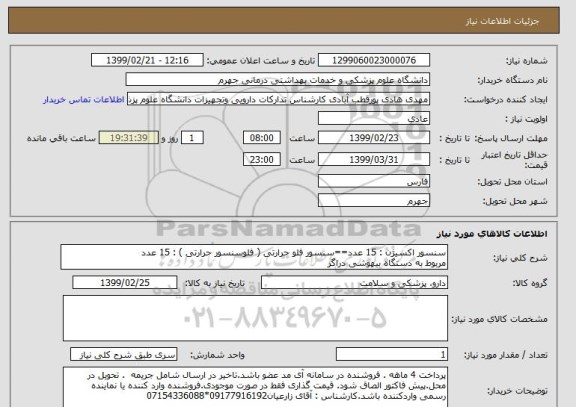Screen dimensions: 576x407
Task: Click the delivery city field جهرم
Action: pos(374,201)
